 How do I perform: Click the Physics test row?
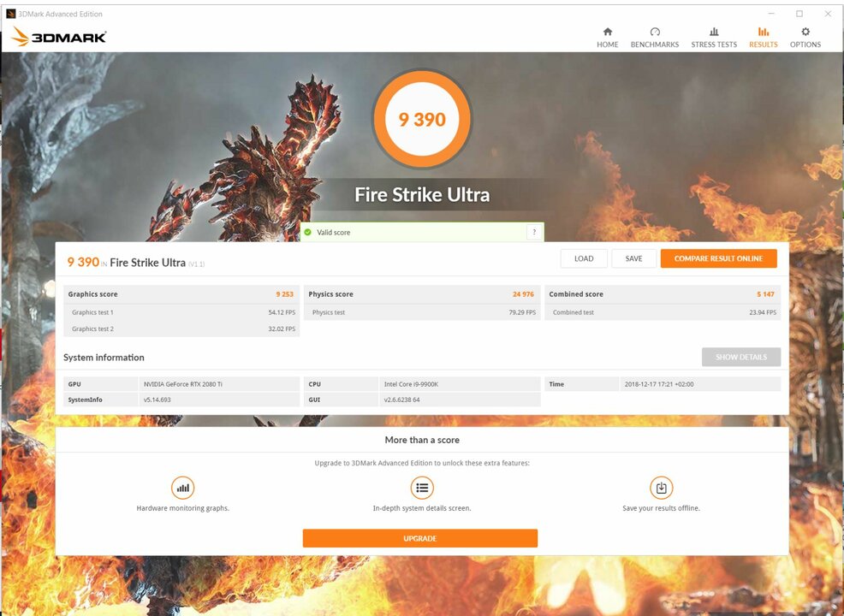point(422,312)
